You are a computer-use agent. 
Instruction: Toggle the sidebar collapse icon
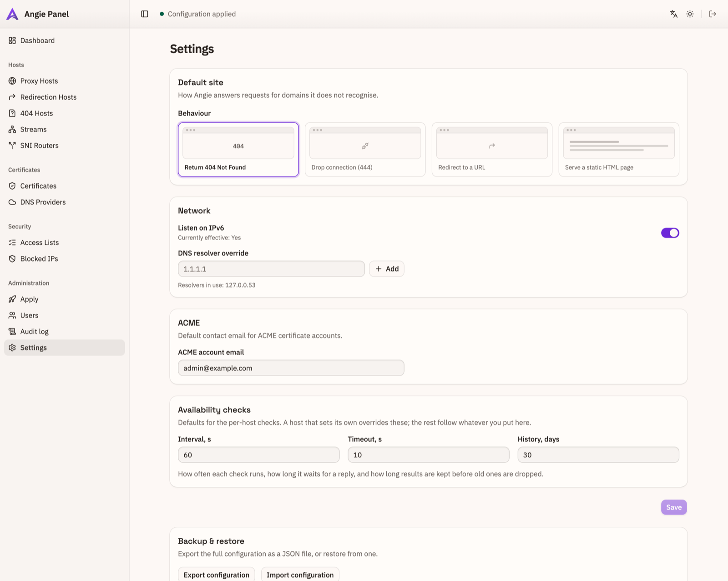point(145,14)
